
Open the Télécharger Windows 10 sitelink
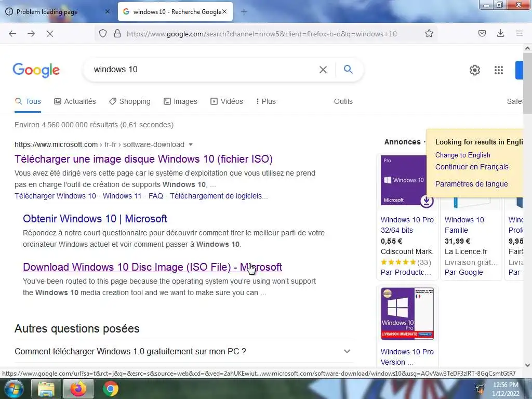coord(55,196)
